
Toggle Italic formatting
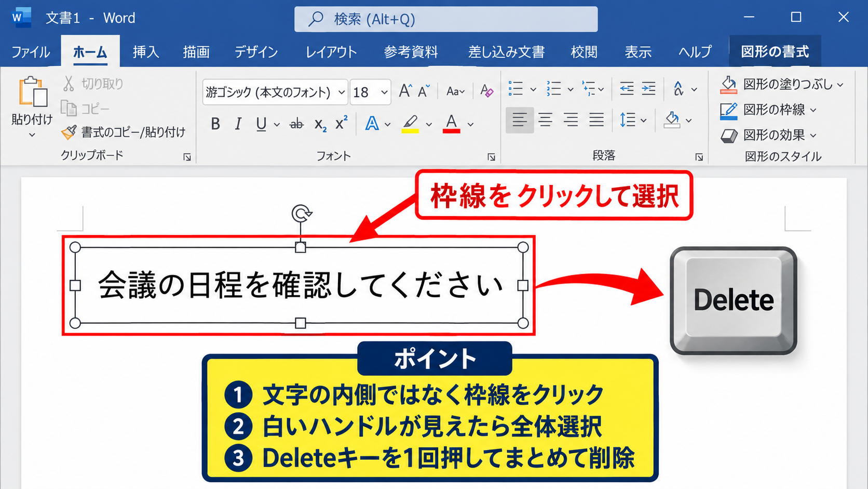[238, 124]
